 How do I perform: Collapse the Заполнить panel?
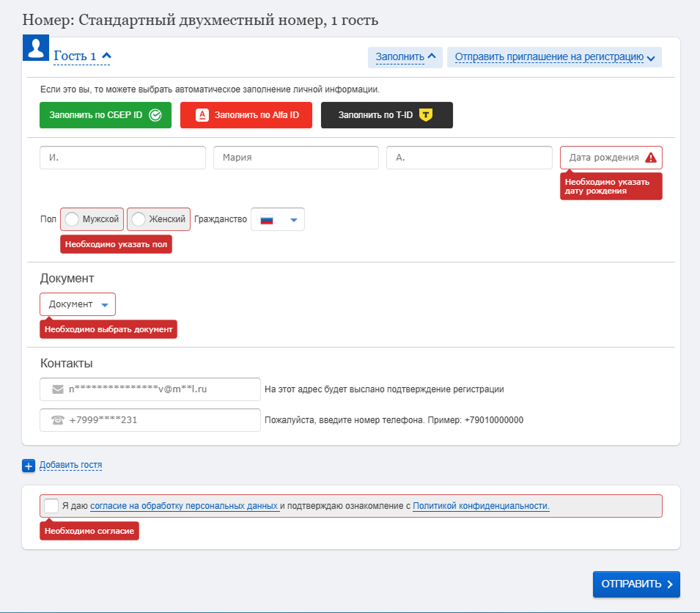[405, 57]
